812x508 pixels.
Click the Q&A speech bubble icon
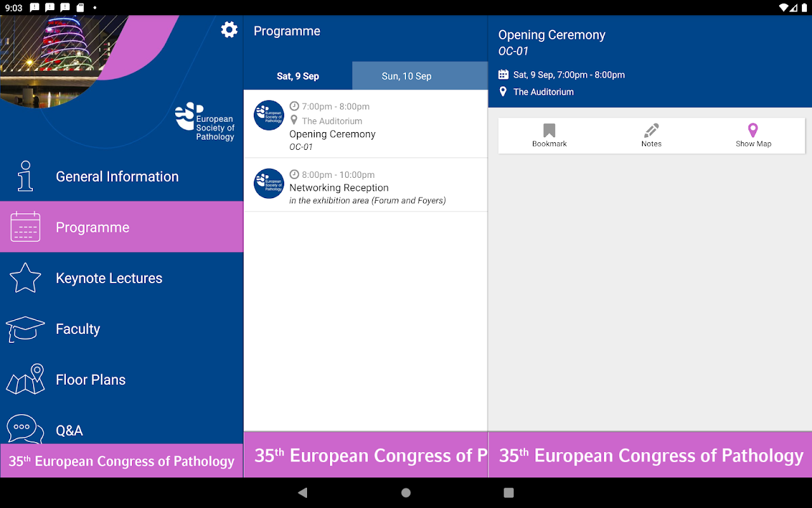click(x=25, y=429)
